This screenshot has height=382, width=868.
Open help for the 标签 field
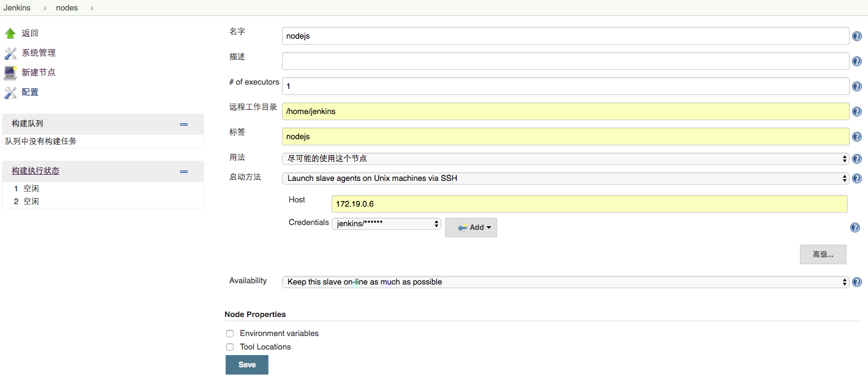(857, 137)
